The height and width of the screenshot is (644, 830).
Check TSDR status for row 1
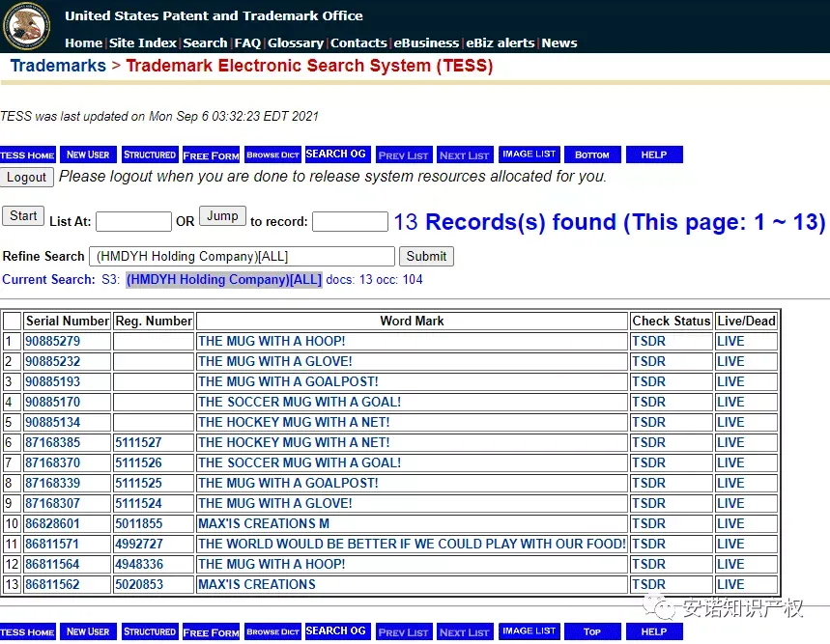[649, 341]
